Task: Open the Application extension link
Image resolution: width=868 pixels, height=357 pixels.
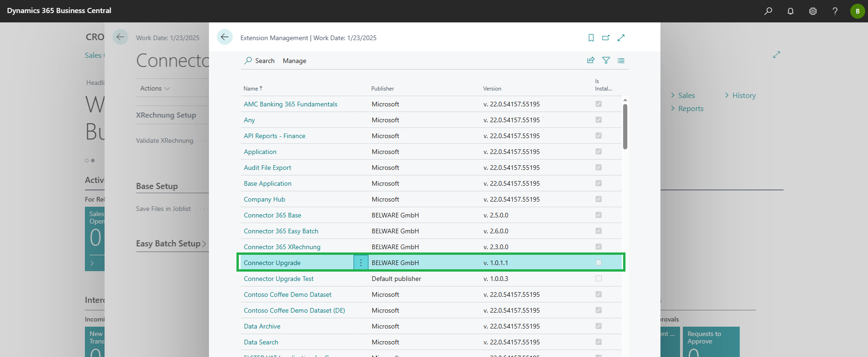Action: pyautogui.click(x=260, y=152)
